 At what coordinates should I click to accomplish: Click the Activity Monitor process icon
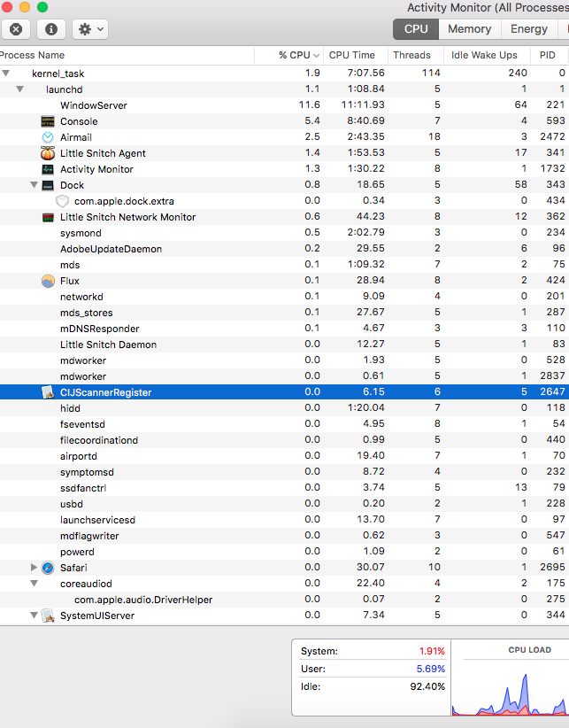click(48, 169)
